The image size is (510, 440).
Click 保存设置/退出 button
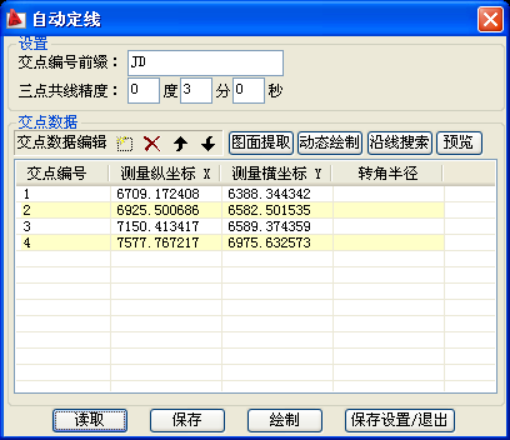(x=400, y=420)
